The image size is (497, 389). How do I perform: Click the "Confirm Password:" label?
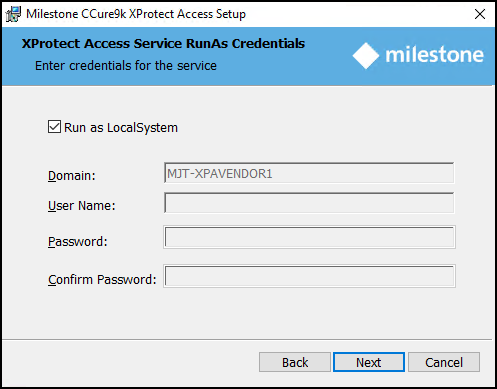(102, 280)
